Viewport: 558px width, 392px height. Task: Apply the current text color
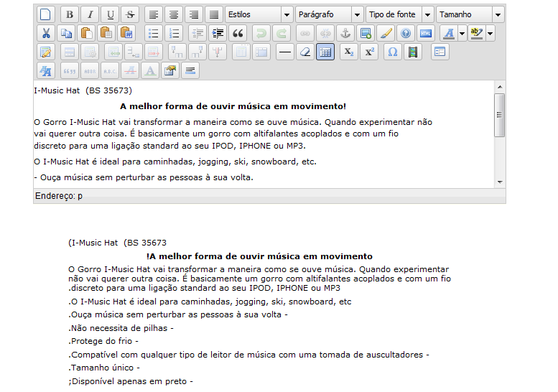(449, 34)
